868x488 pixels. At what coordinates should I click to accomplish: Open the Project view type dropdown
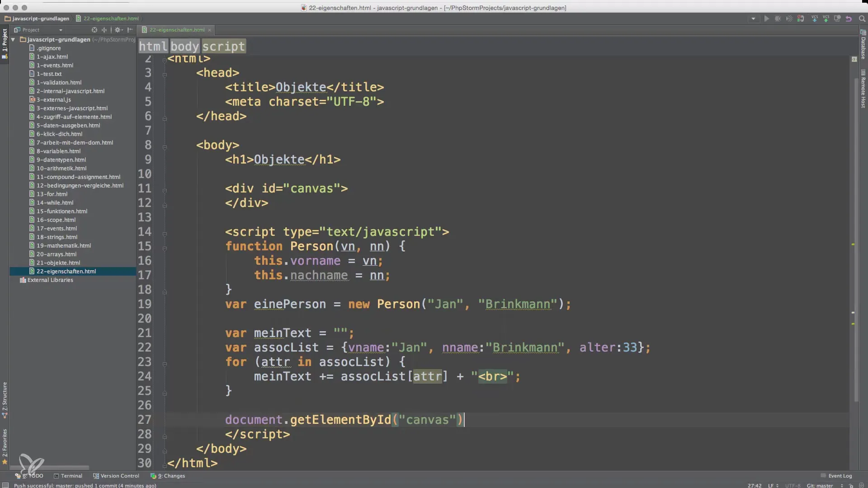coord(61,30)
